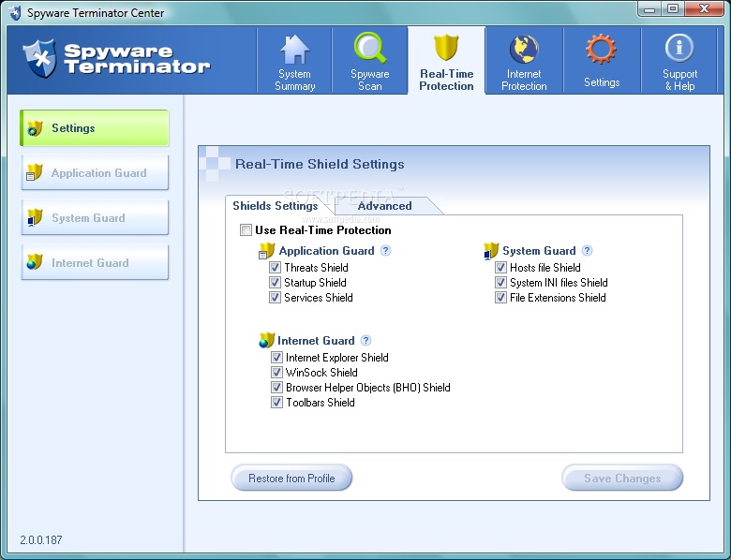
Task: Minimize the Spyware Terminator Center window
Action: point(649,8)
